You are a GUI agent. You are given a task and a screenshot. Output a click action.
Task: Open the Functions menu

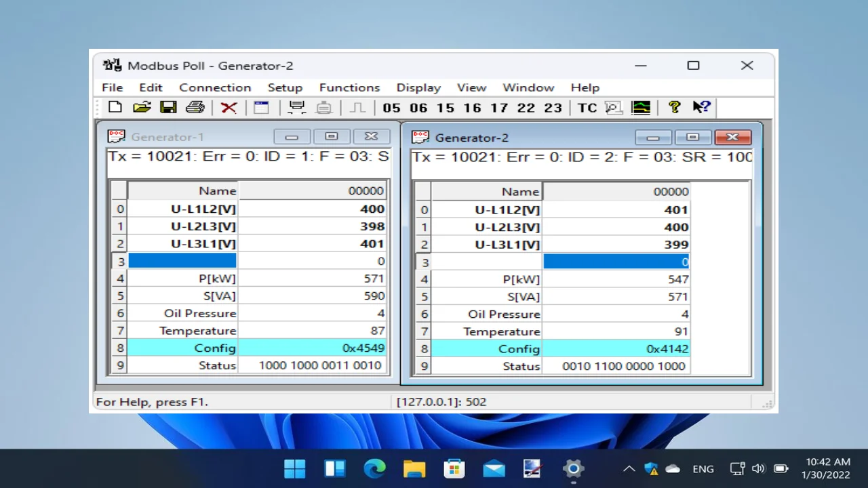(x=350, y=87)
